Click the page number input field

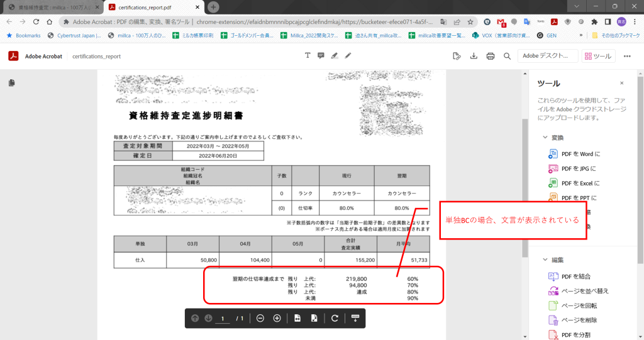(x=223, y=319)
